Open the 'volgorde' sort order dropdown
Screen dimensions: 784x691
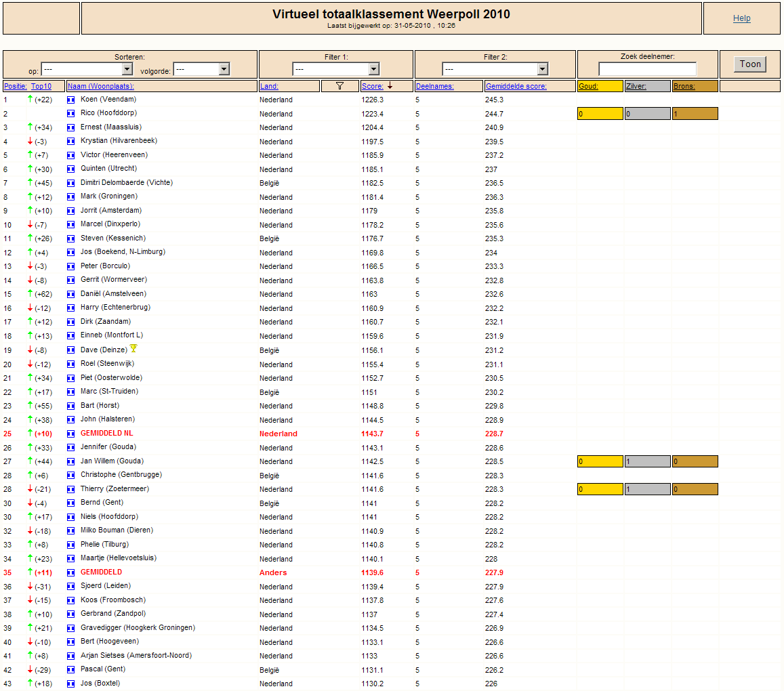(x=201, y=69)
